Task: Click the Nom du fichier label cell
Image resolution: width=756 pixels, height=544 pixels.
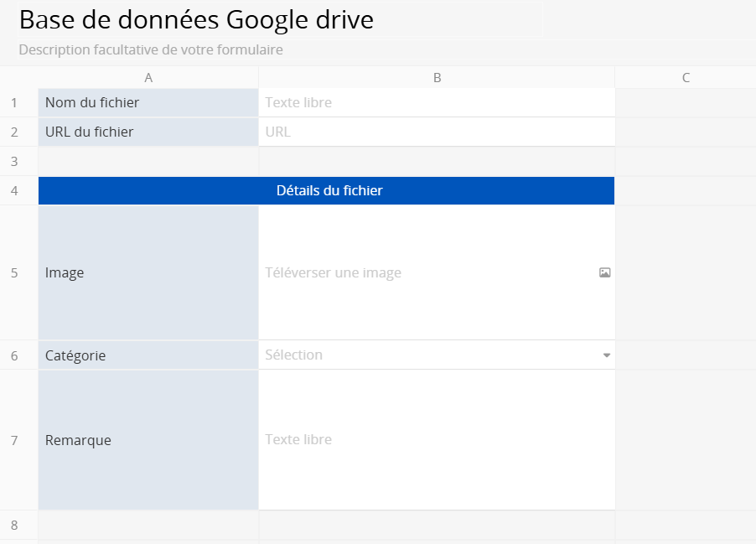Action: coord(148,103)
